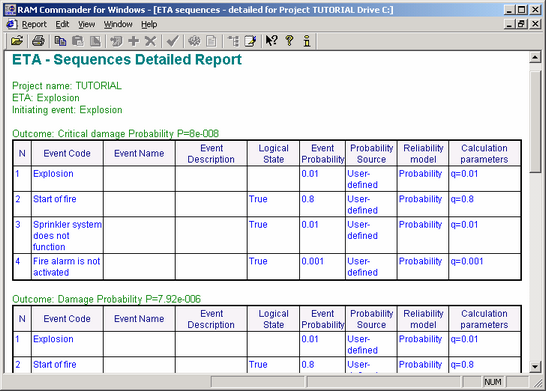Open the Window menu
This screenshot has height=391, width=546.
click(118, 24)
